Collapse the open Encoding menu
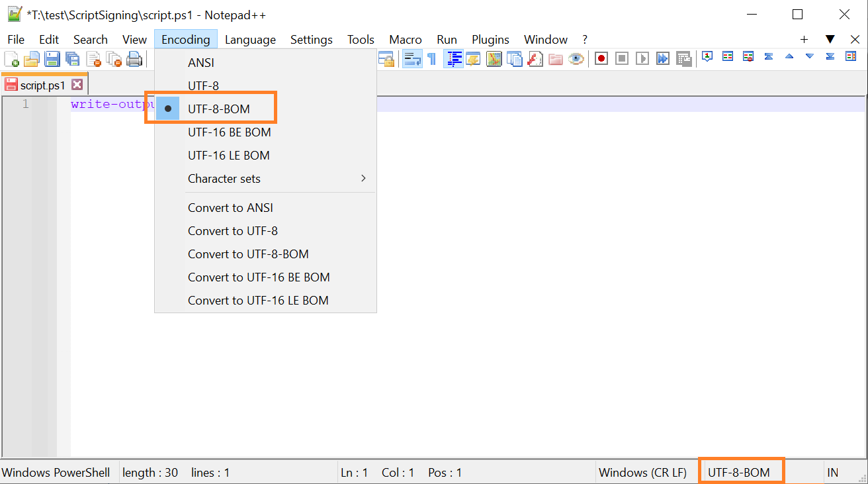This screenshot has width=868, height=484. click(x=186, y=39)
